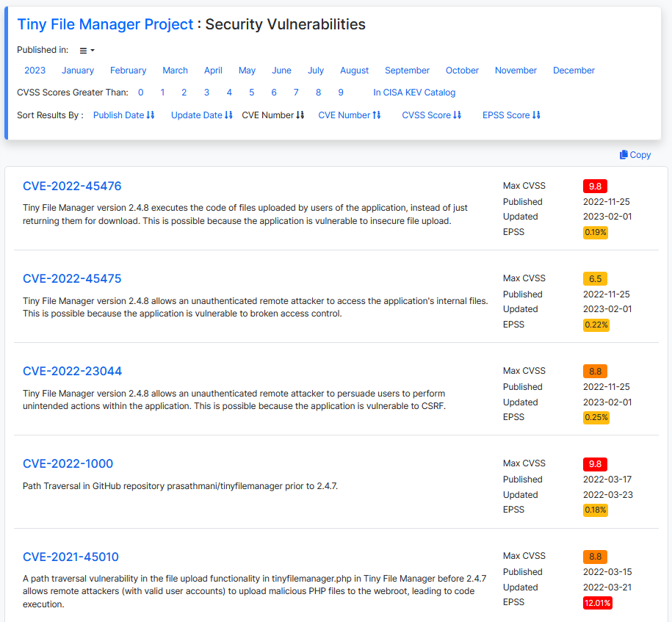
Task: Click the 0.22% EPSS badge
Action: click(x=596, y=325)
